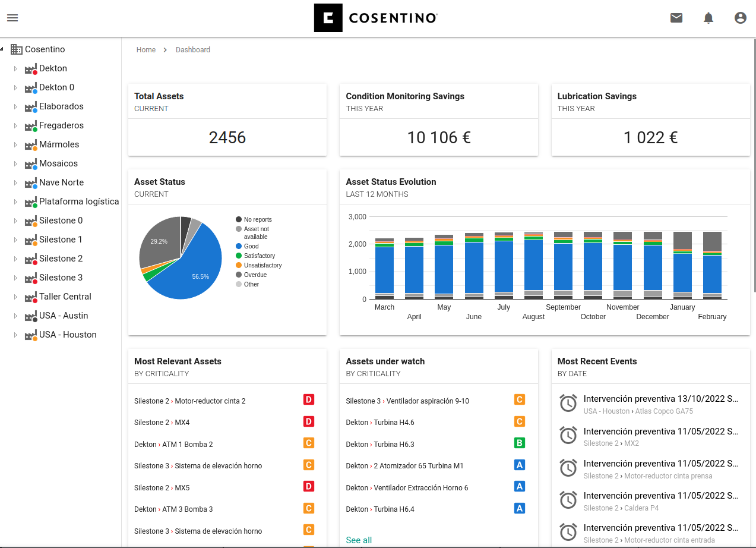756x548 pixels.
Task: Select Mosaicos in the tree
Action: 58,163
